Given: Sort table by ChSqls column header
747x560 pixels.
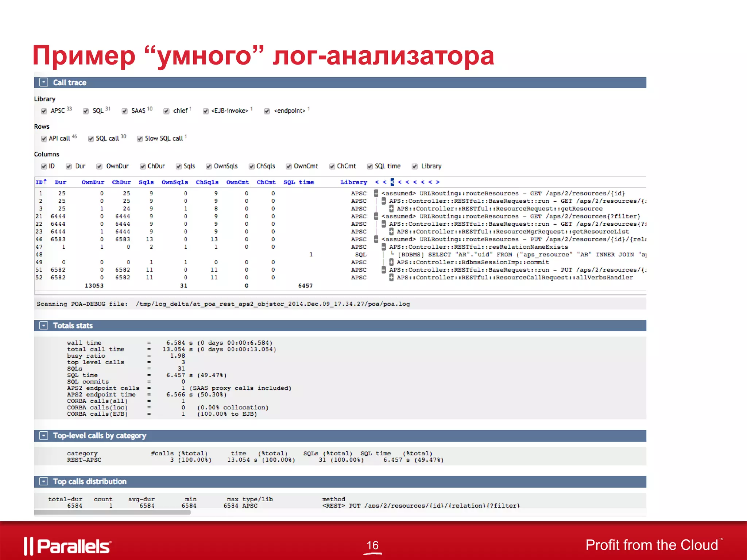Looking at the screenshot, I should (207, 182).
